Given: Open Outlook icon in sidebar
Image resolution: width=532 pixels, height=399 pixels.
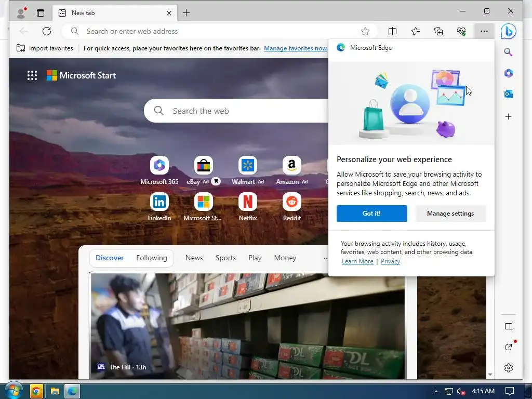Looking at the screenshot, I should click(508, 94).
